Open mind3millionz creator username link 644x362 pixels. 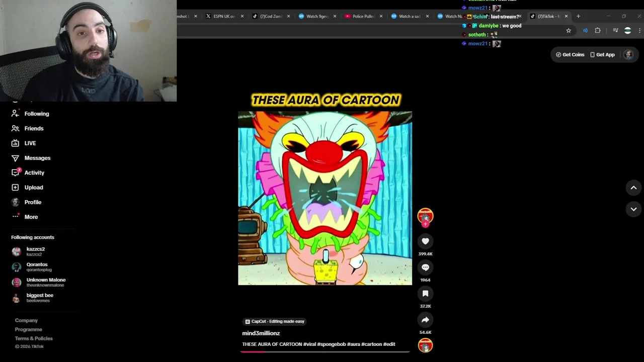pos(261,333)
